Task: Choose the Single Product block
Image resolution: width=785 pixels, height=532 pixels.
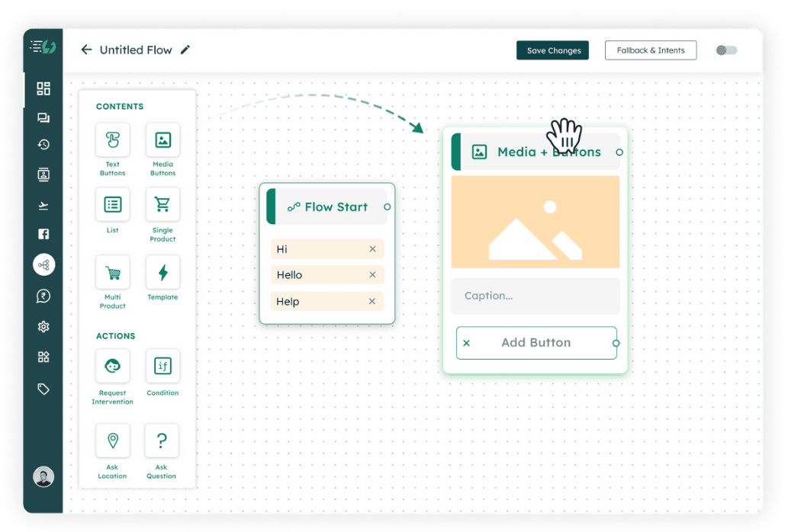Action: pyautogui.click(x=162, y=204)
